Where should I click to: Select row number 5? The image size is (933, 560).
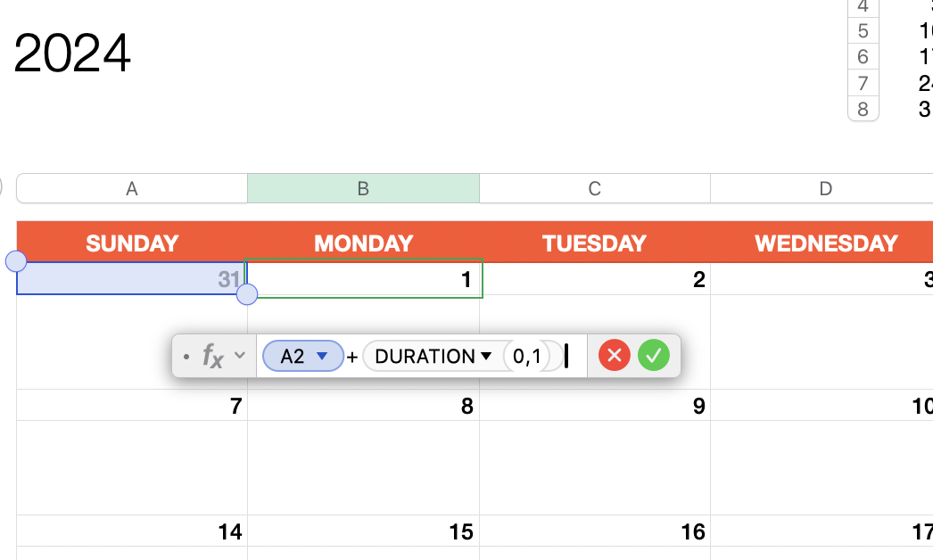[863, 30]
